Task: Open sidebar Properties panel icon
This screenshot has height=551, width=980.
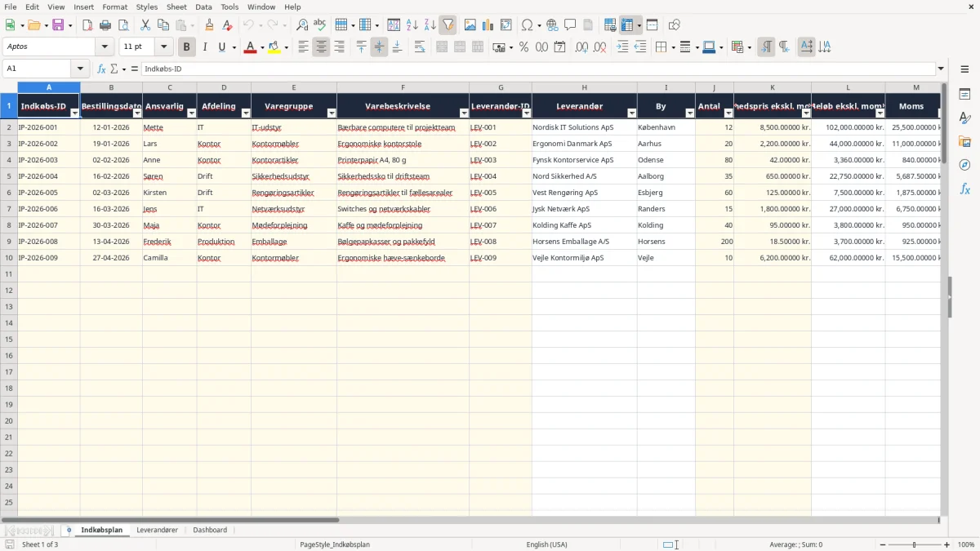Action: click(964, 95)
